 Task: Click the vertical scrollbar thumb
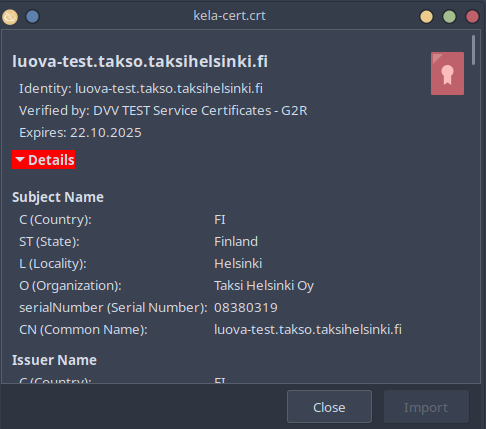473,50
